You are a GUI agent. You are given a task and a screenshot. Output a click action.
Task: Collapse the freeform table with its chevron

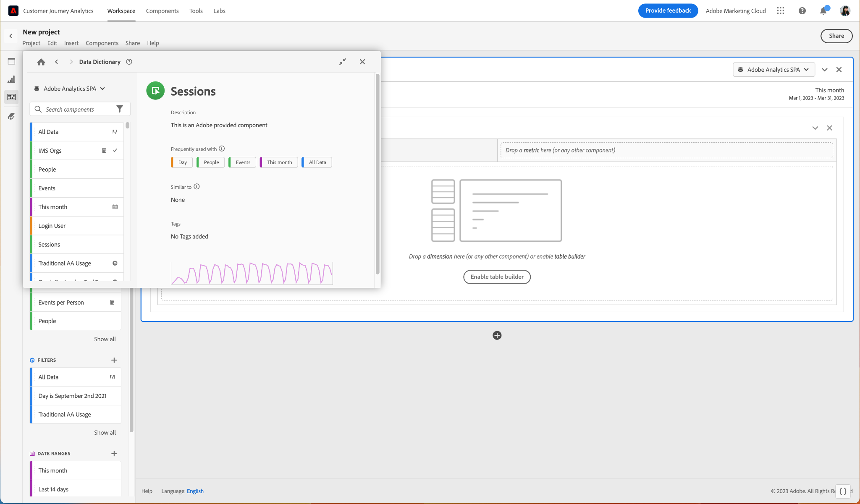point(815,128)
